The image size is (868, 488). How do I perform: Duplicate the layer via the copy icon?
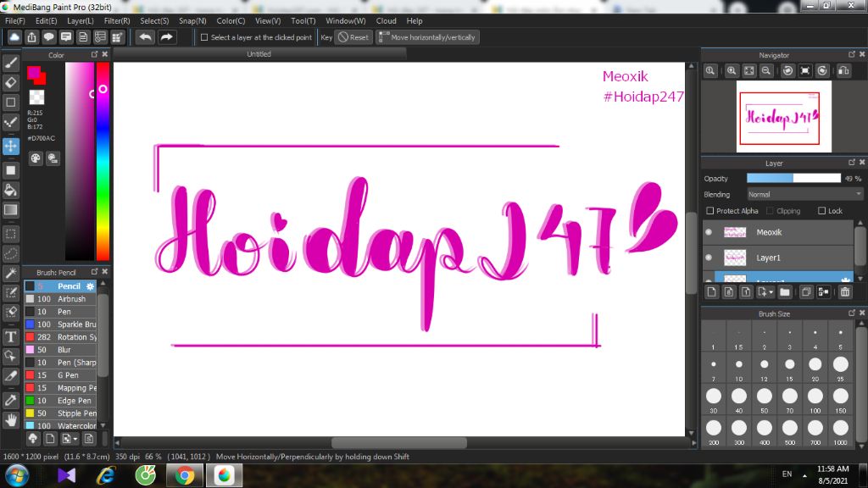pyautogui.click(x=806, y=292)
